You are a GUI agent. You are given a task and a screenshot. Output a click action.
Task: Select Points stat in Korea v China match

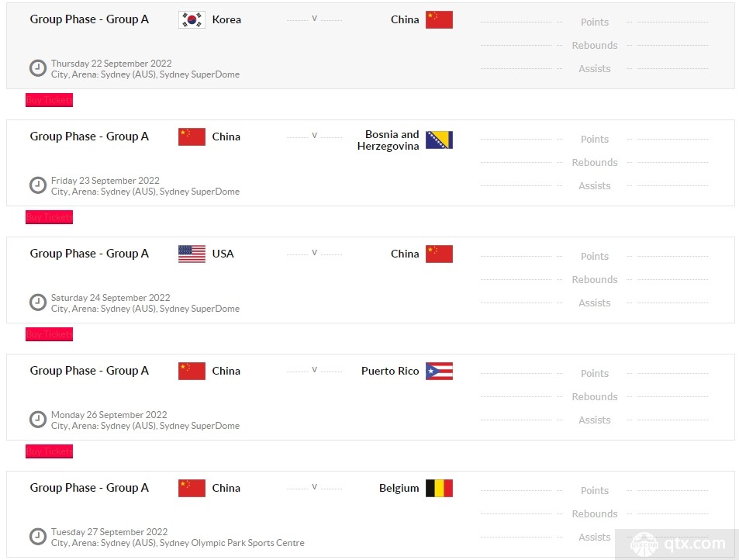pyautogui.click(x=594, y=22)
